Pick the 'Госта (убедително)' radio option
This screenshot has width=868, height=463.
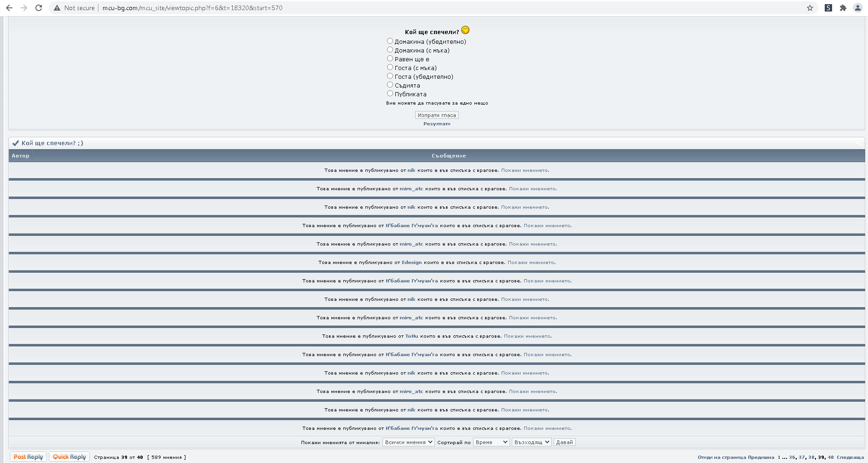(x=390, y=76)
